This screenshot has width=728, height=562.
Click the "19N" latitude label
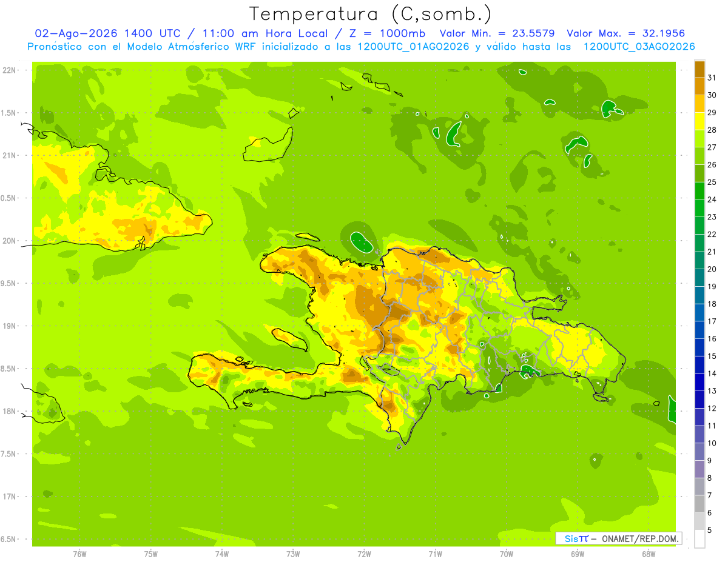coord(8,326)
